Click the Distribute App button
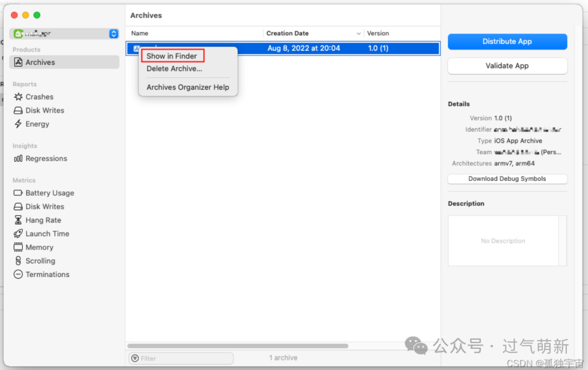The image size is (588, 370). (x=507, y=41)
